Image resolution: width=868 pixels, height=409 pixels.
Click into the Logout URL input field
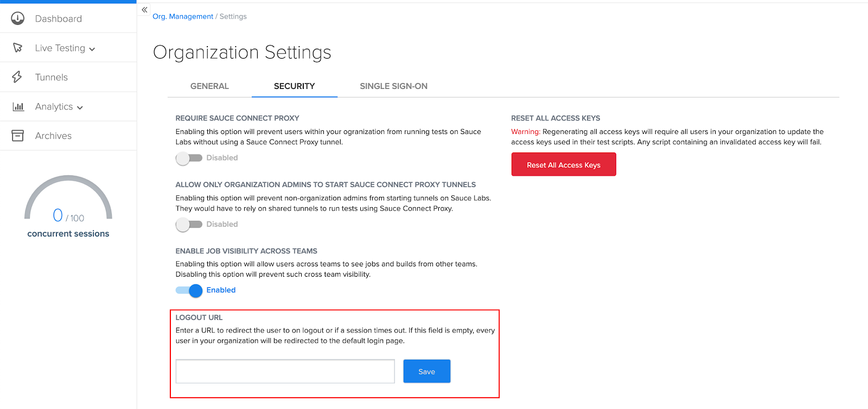click(x=285, y=372)
